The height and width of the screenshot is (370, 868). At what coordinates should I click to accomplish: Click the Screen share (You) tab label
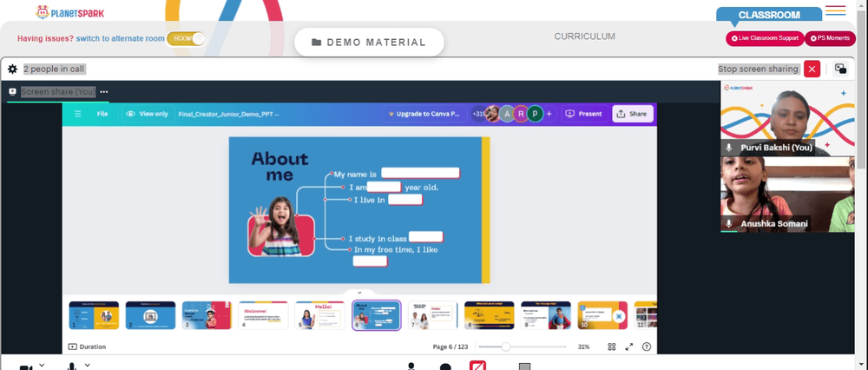(x=58, y=92)
